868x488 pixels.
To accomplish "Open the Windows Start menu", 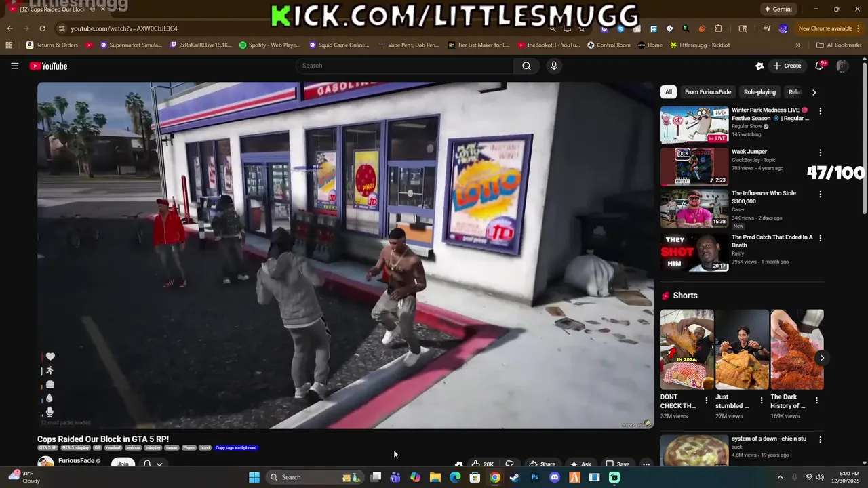I will click(254, 477).
